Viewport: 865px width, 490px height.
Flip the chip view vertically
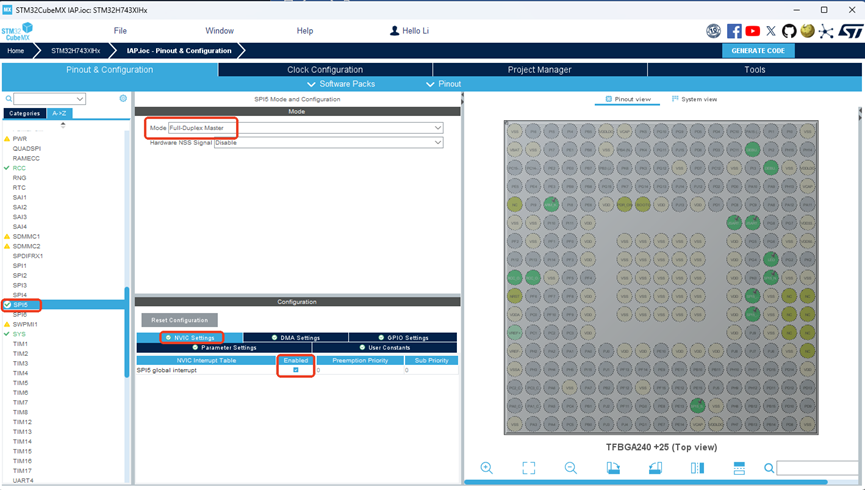(x=739, y=468)
